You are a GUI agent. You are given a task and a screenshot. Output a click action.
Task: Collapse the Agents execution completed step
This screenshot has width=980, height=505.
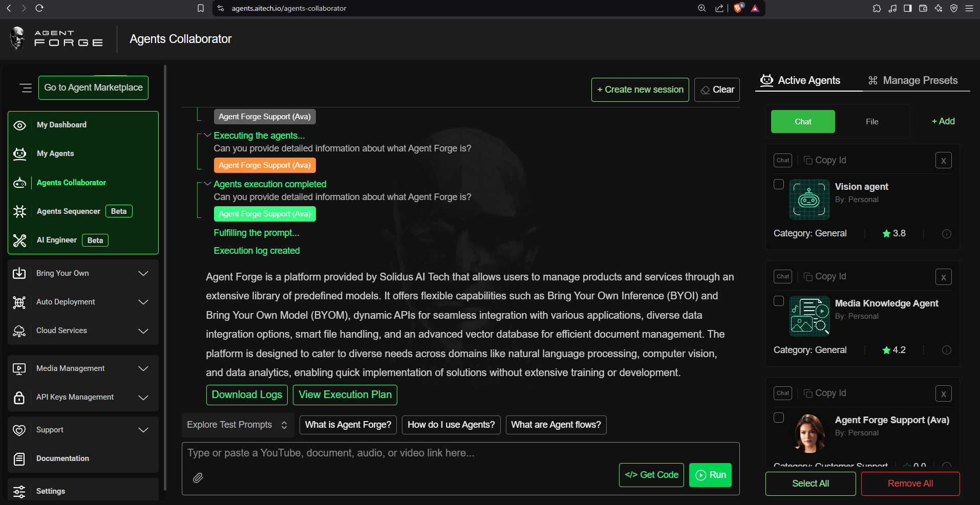[x=207, y=184]
